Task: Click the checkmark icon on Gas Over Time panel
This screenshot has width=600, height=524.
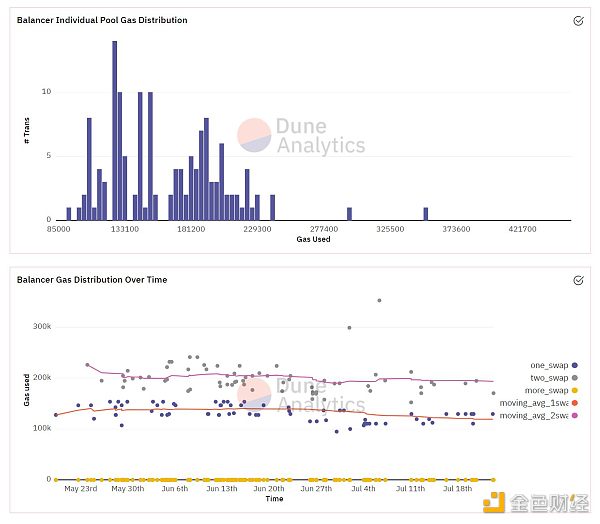Action: coord(578,280)
